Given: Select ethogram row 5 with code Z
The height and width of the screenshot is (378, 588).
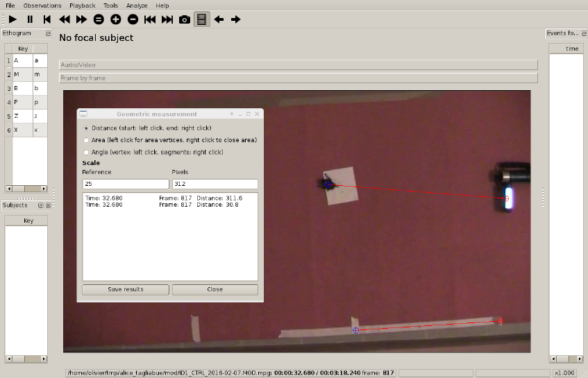Looking at the screenshot, I should (26, 116).
